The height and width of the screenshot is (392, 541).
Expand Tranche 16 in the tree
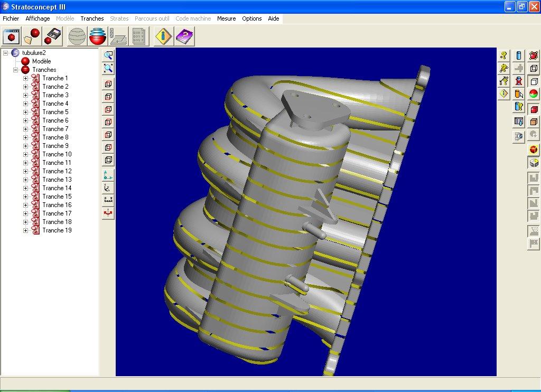25,205
